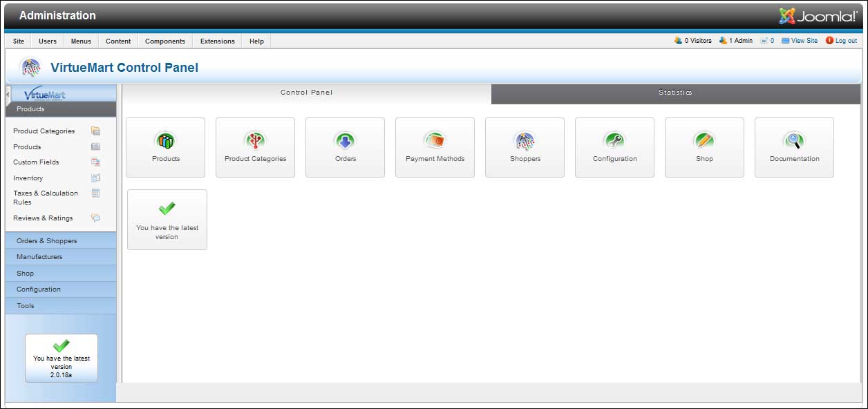
Task: Open the Products link in the sidebar list
Action: click(x=27, y=147)
